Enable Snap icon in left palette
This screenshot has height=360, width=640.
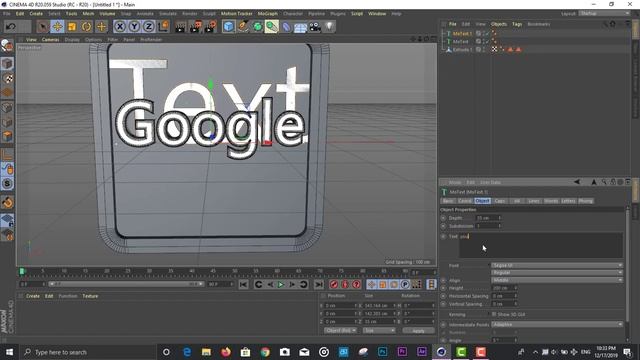click(x=7, y=183)
